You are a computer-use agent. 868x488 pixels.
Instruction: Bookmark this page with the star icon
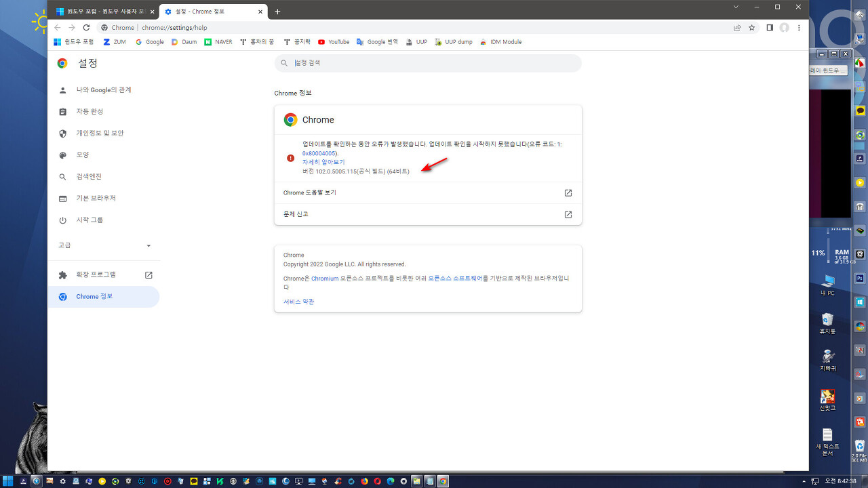coord(751,28)
